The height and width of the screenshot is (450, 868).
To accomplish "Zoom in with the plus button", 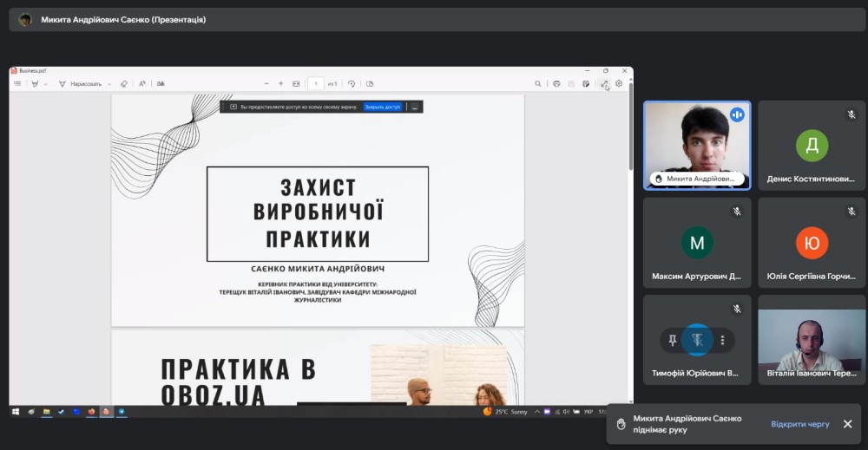I will (x=280, y=84).
